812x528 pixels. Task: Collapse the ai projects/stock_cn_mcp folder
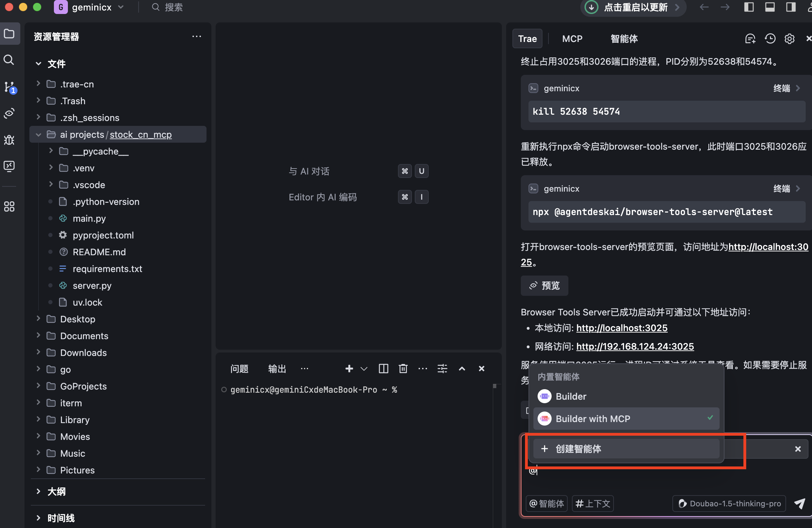[38, 135]
